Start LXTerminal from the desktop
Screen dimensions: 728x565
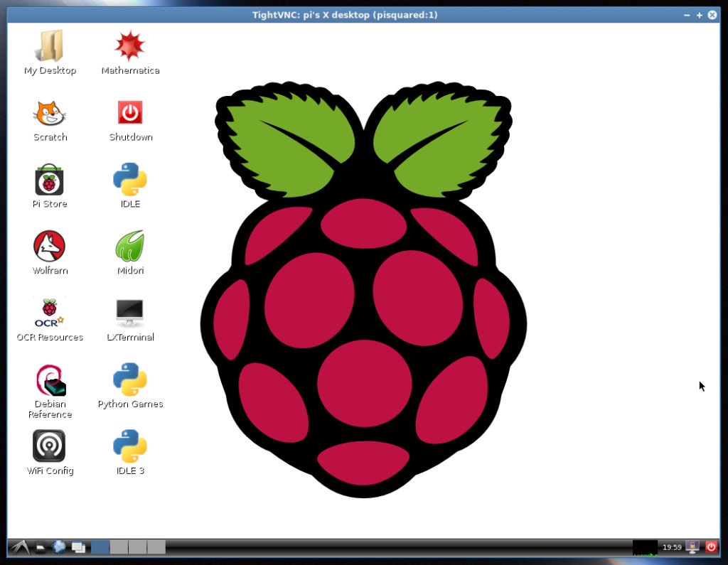point(130,313)
